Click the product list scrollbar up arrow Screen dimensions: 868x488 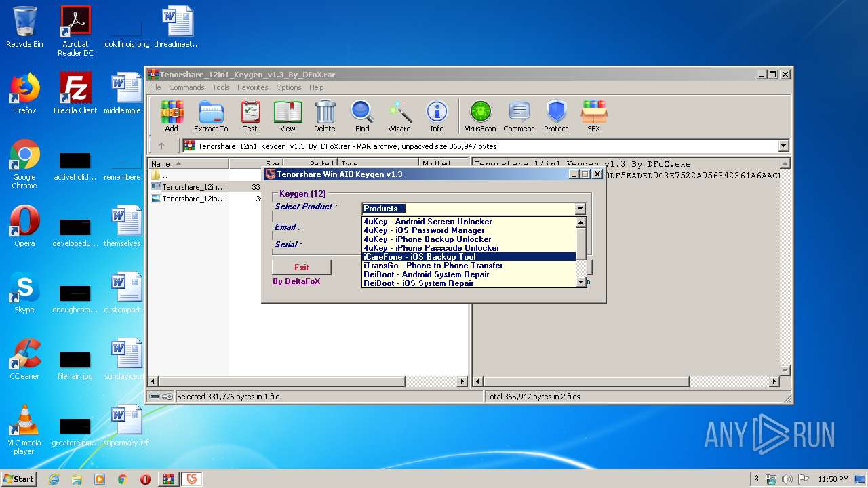click(580, 222)
